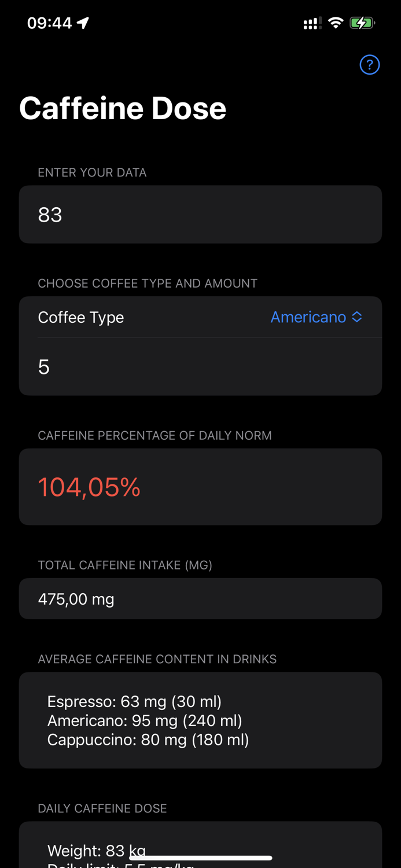Tap the Weight: 83 kg entry
The width and height of the screenshot is (401, 868).
[x=97, y=850]
